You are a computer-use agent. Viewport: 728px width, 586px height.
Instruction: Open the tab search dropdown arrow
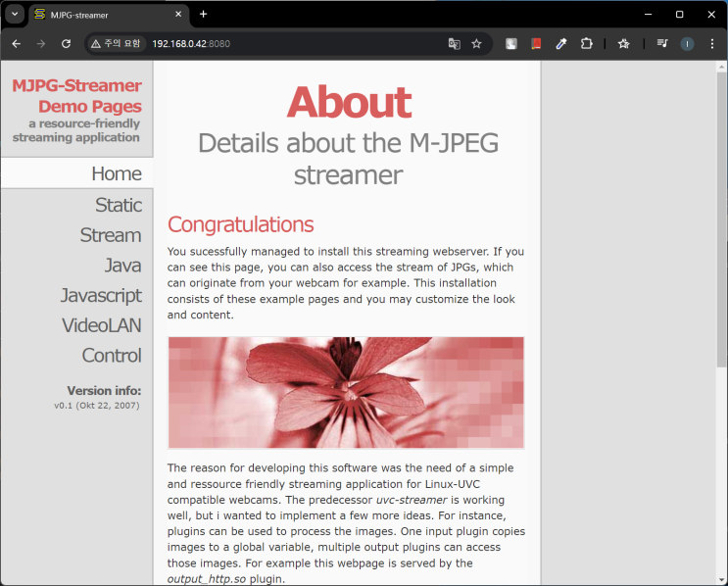(x=15, y=15)
